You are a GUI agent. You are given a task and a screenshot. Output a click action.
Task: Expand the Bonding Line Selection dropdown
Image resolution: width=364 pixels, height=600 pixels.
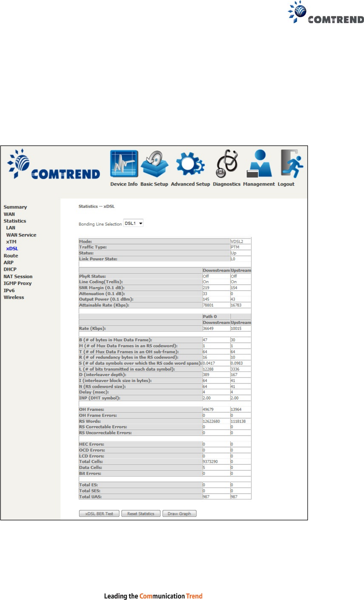133,223
